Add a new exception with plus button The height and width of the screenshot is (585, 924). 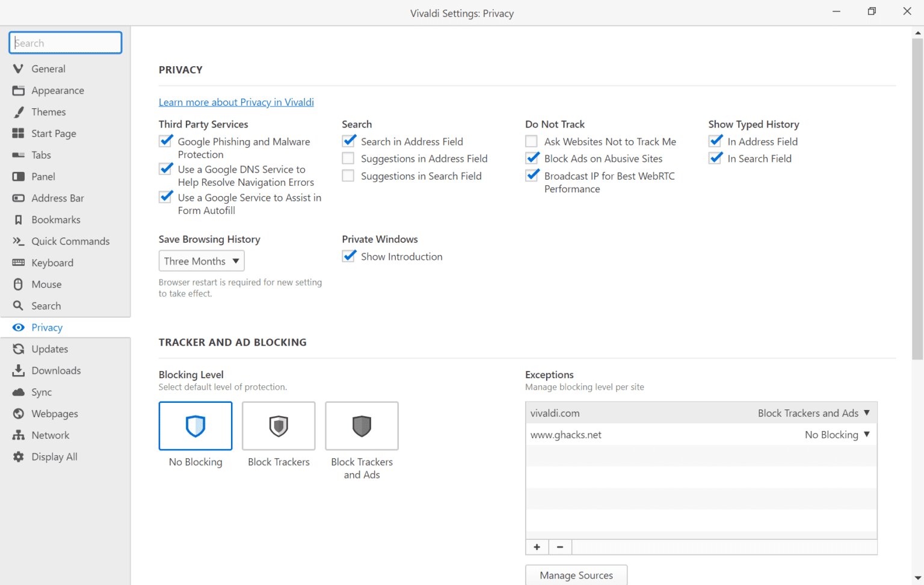point(537,547)
